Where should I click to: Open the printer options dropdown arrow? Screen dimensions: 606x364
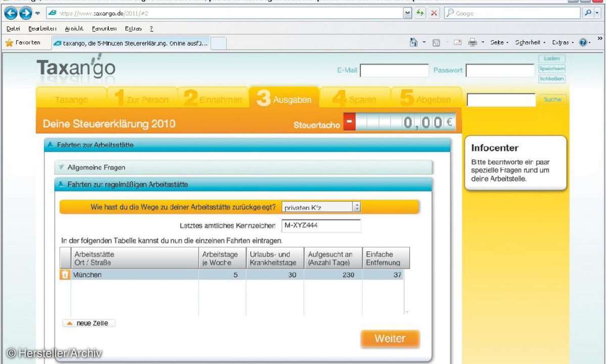(x=482, y=42)
